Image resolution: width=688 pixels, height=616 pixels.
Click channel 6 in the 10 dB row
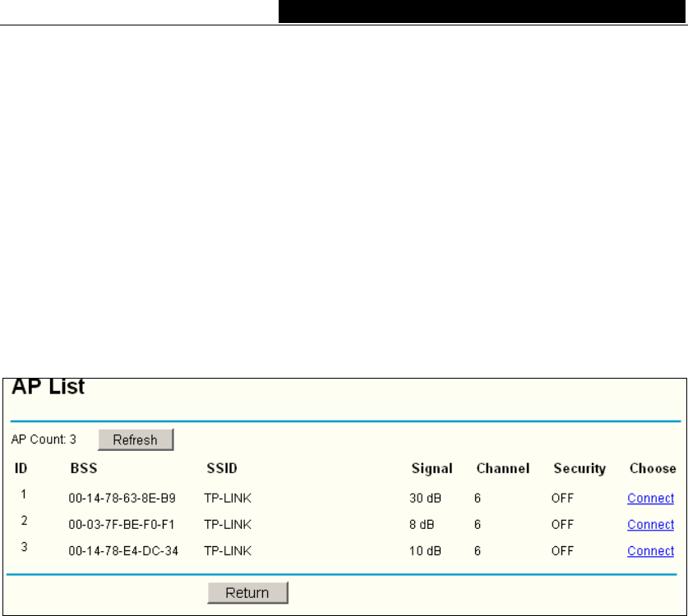point(478,550)
